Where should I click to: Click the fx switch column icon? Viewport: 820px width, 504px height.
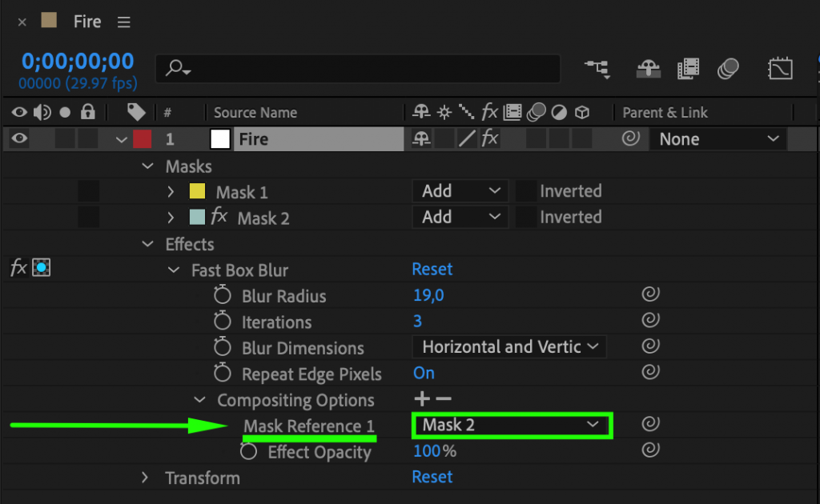coord(489,111)
